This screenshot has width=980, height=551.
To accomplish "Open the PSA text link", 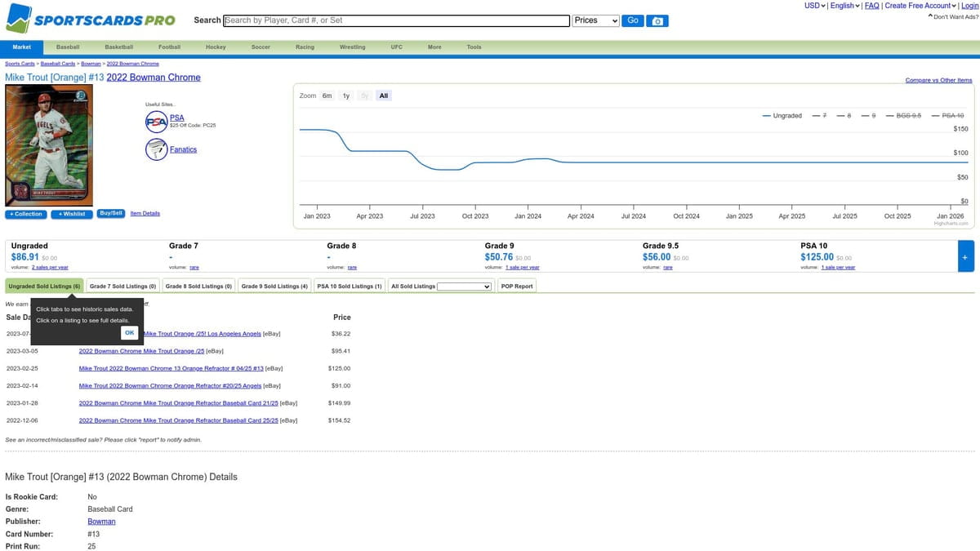I will click(x=176, y=118).
